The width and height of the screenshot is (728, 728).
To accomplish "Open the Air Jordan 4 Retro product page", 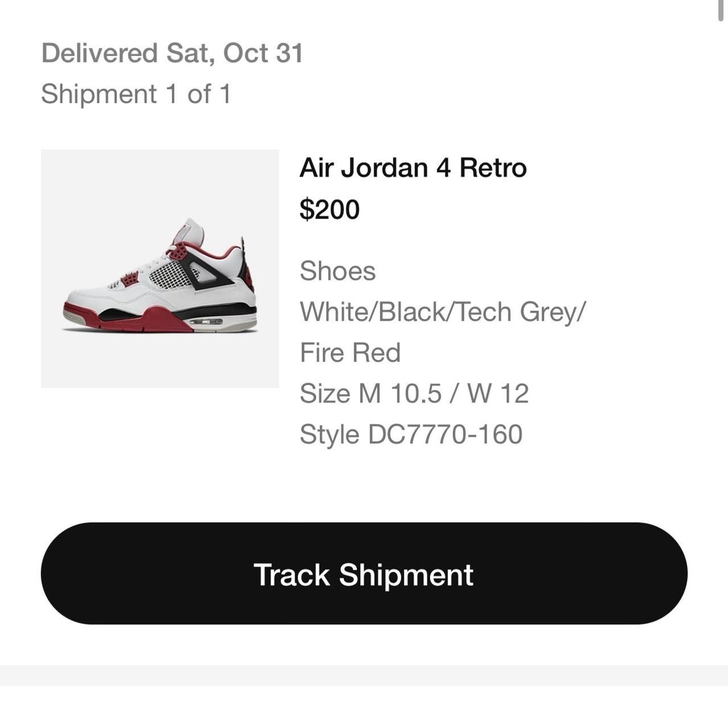I will (413, 167).
